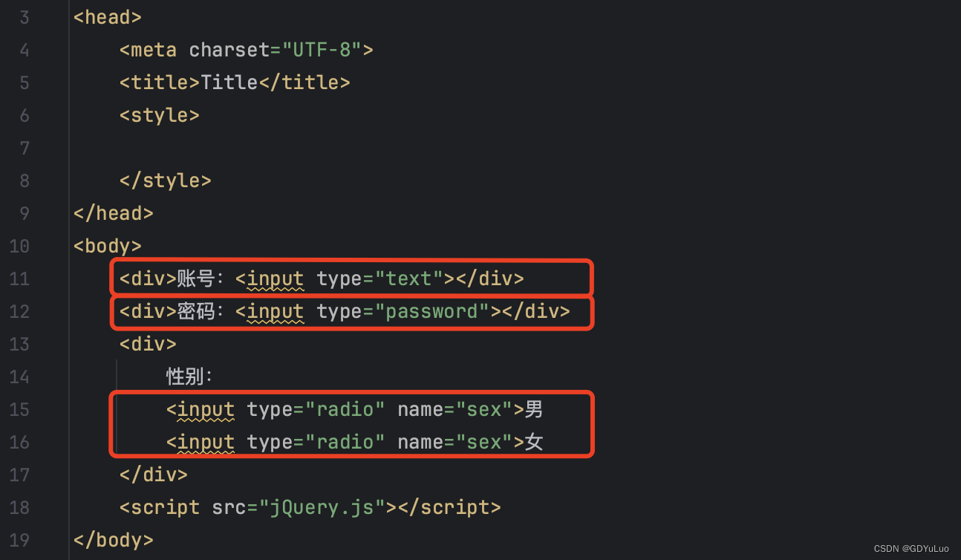Click line number 10 in the gutter
Image resolution: width=961 pixels, height=560 pixels.
19,246
